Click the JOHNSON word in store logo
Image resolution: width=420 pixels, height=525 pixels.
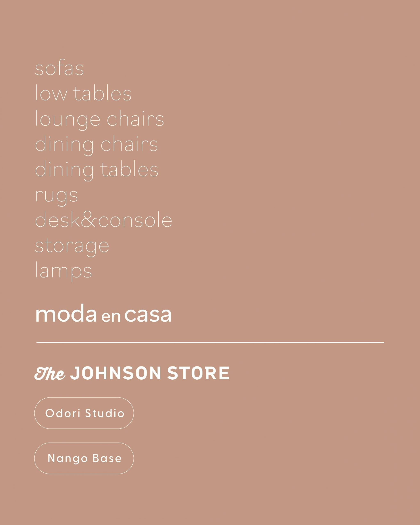coord(116,373)
